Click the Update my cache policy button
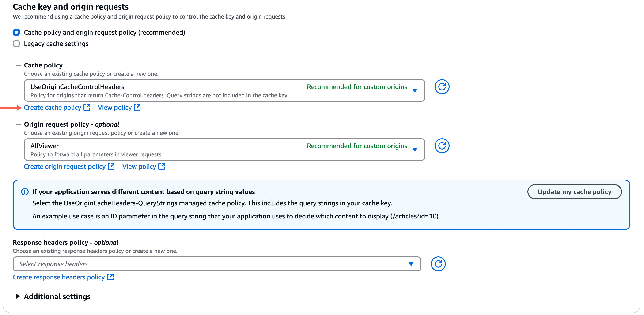644x315 pixels. pos(575,191)
